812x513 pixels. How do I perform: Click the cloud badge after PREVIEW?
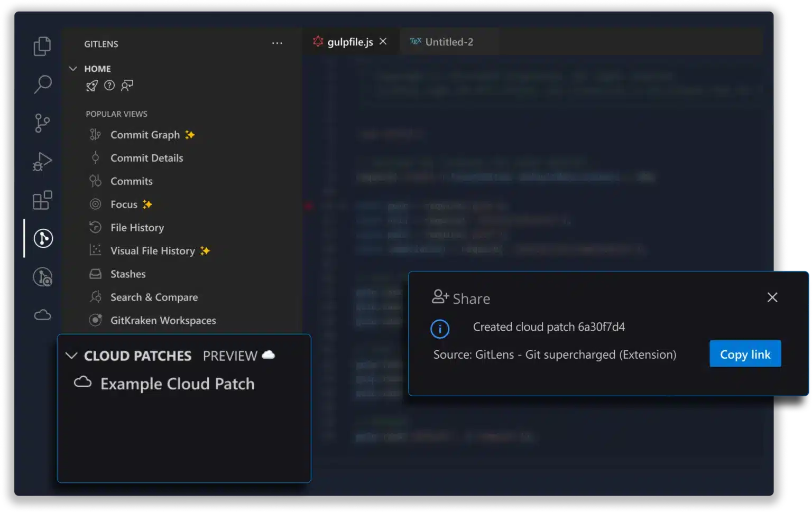(269, 355)
